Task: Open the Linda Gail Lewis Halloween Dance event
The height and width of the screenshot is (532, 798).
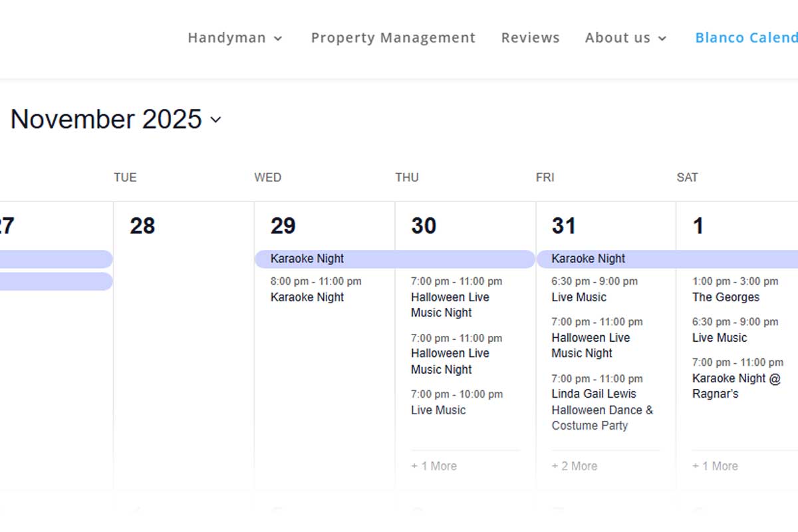Action: click(602, 410)
